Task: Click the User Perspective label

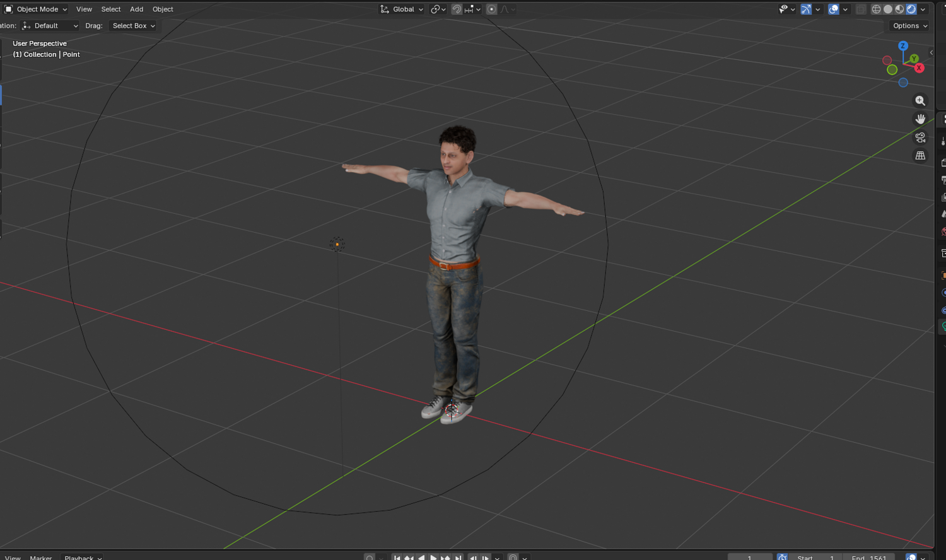Action: pos(40,44)
